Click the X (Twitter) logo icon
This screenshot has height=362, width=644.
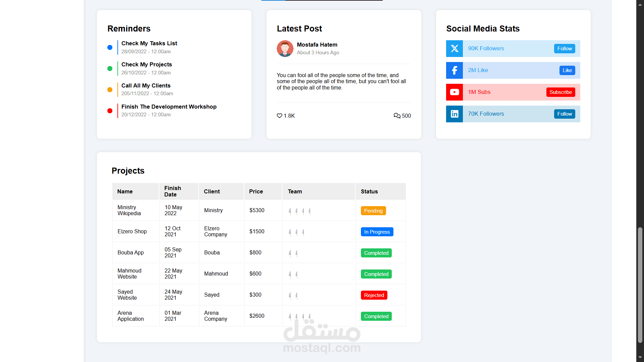(454, 49)
